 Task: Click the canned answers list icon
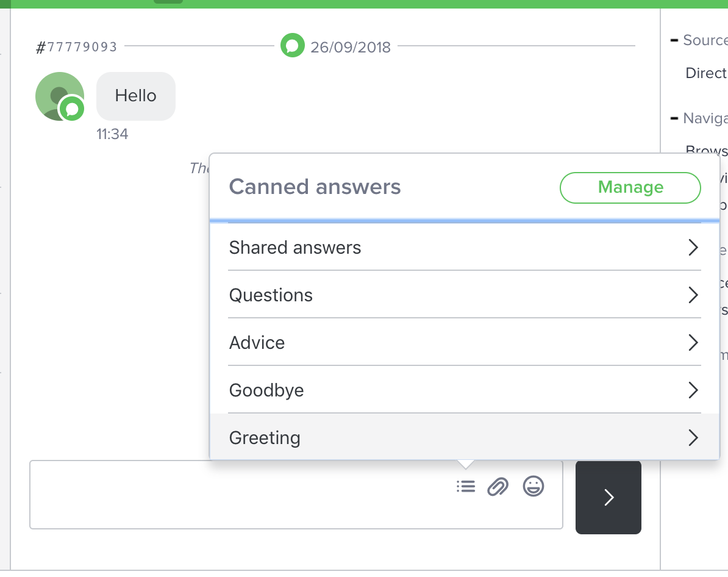pos(466,486)
